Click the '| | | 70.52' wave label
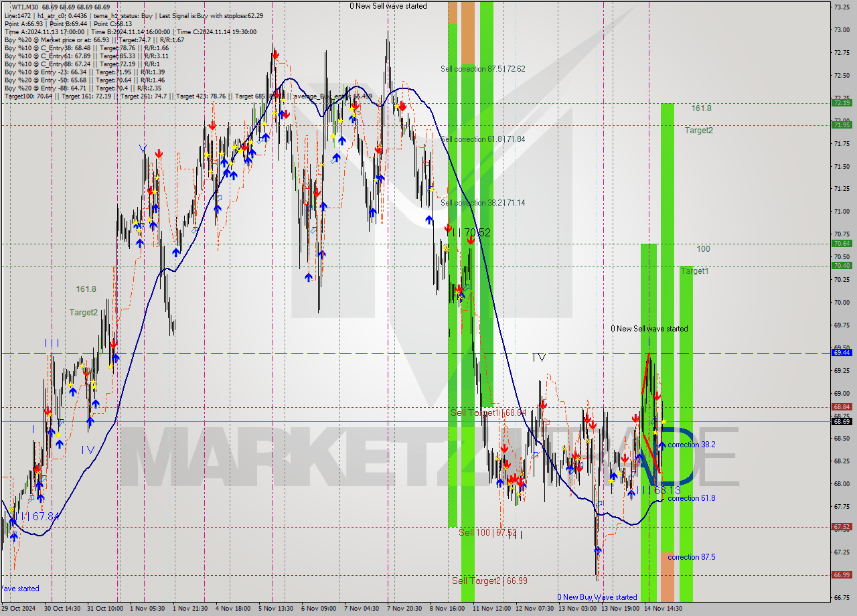Screen dimensions: 857x616 click(469, 232)
